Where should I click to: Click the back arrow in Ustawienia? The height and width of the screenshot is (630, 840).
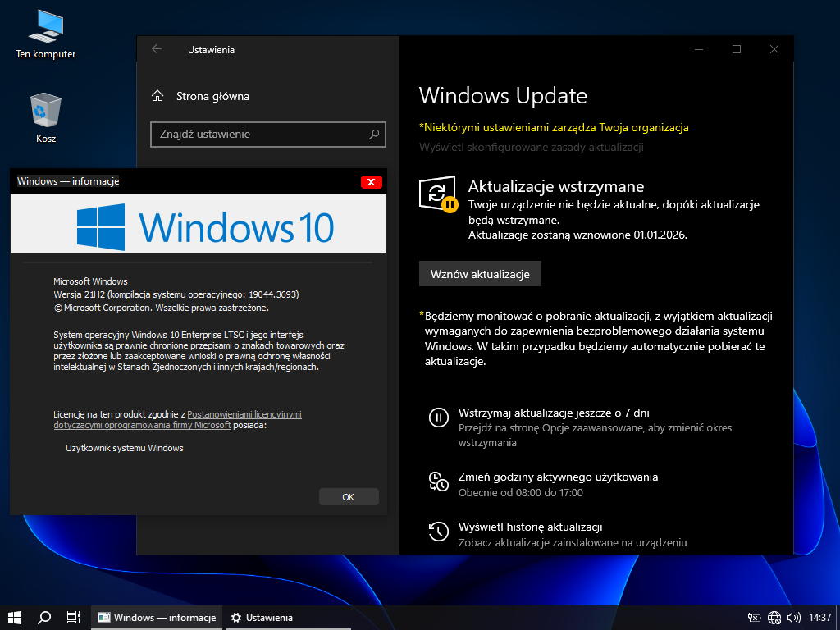157,49
